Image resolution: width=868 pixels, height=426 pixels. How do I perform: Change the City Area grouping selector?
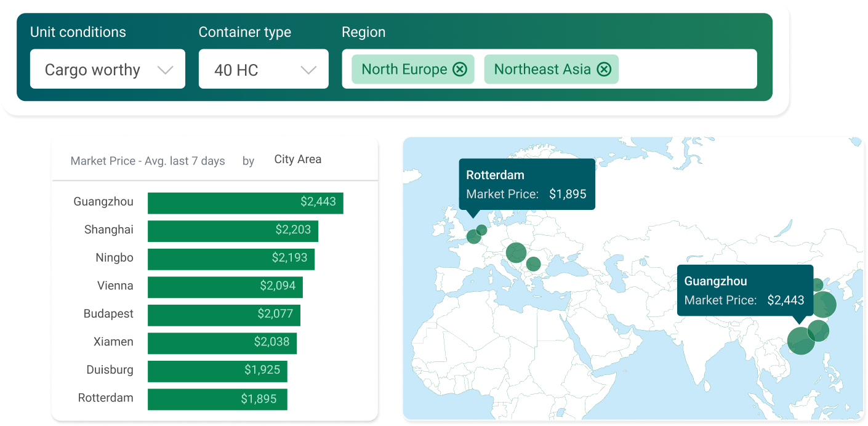[297, 159]
